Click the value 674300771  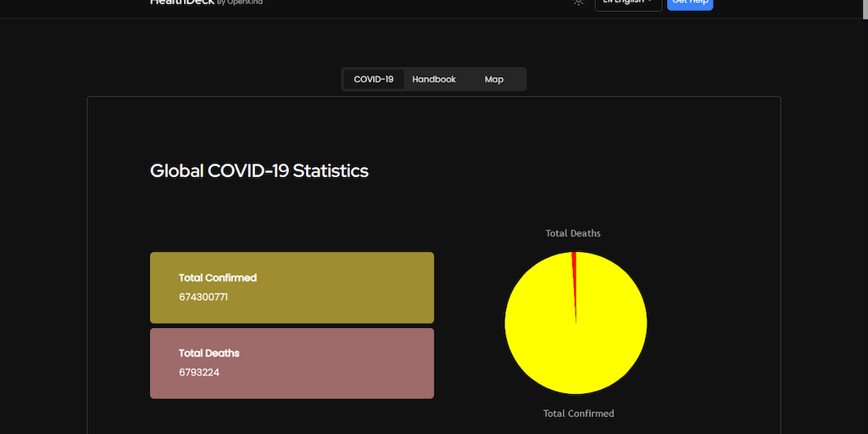pyautogui.click(x=203, y=298)
